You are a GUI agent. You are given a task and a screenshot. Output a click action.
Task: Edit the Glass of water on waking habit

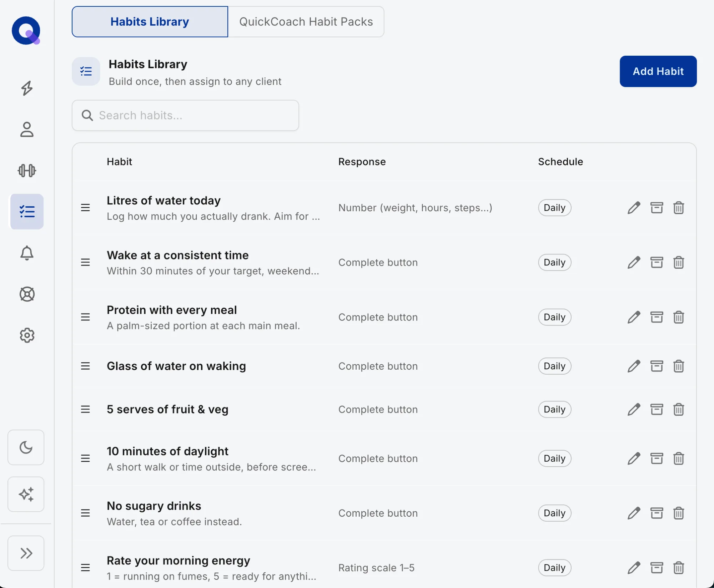point(634,366)
